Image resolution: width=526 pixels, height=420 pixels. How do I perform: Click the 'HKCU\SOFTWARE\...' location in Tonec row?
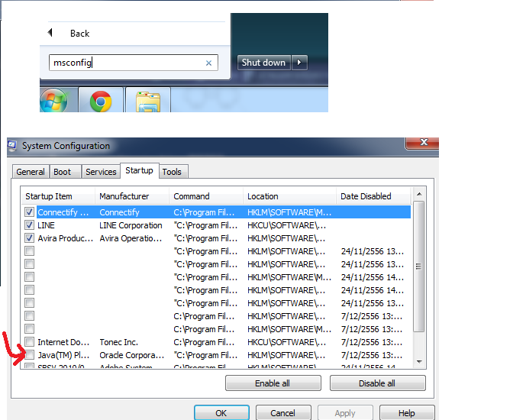pyautogui.click(x=287, y=342)
